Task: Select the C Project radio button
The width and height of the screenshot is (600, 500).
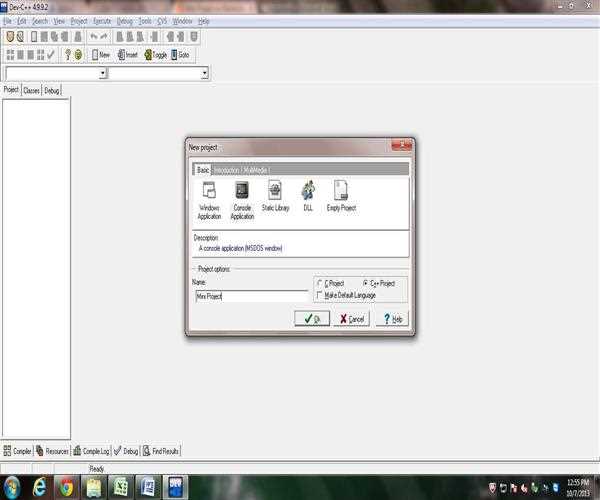Action: (319, 284)
